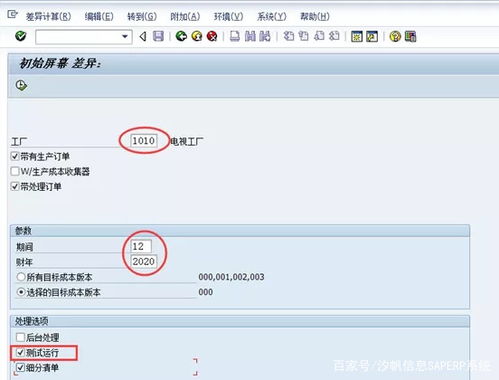Click the small triangle left of Save
Image resolution: width=499 pixels, height=380 pixels.
(143, 36)
